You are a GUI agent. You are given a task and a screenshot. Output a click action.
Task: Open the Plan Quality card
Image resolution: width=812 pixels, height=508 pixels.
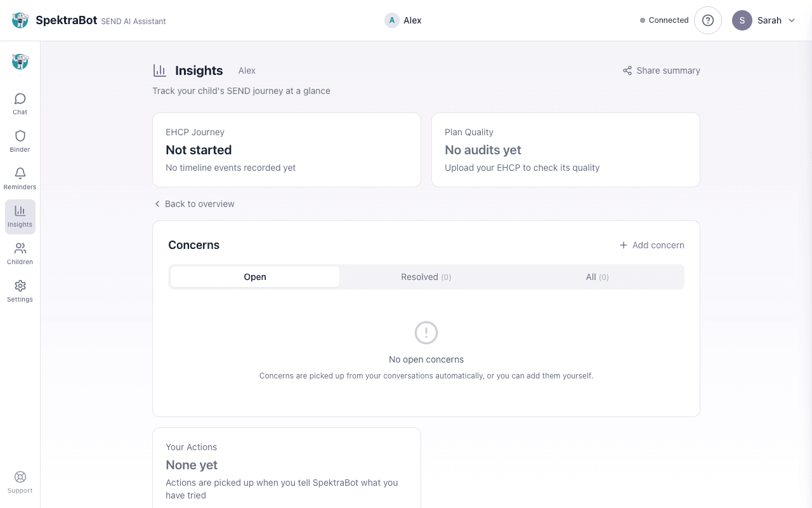[566, 150]
